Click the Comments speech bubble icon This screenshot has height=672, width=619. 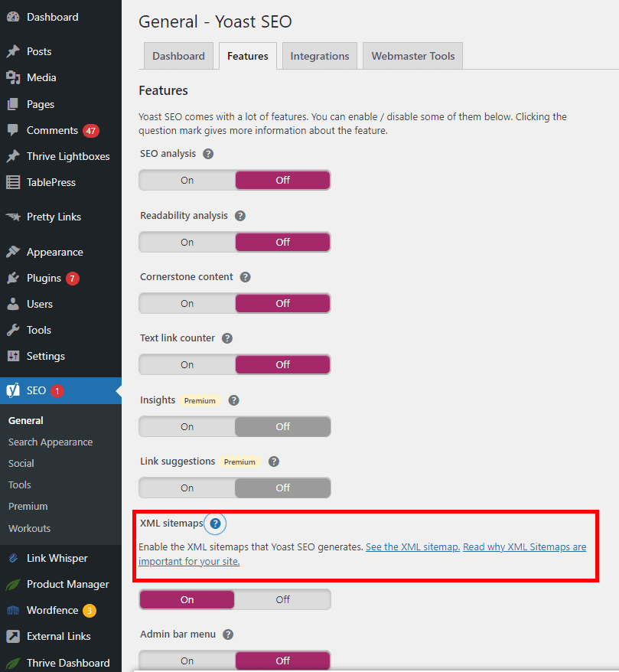[x=13, y=130]
